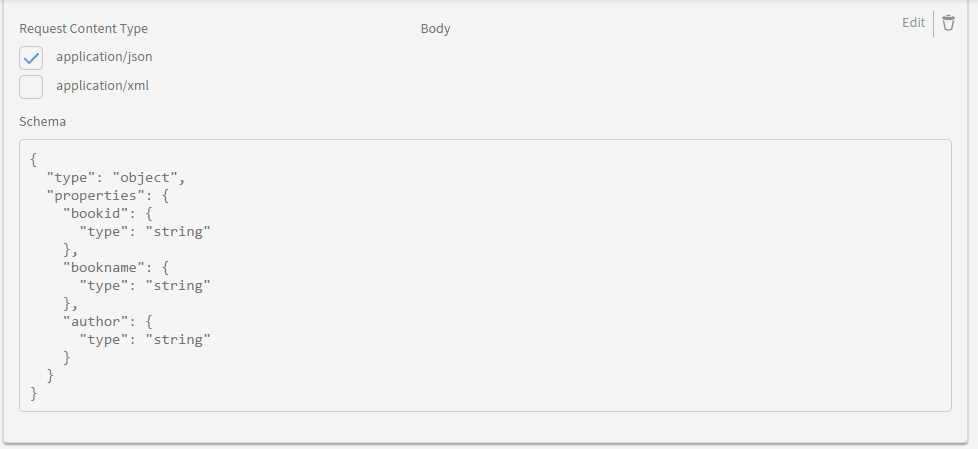The image size is (978, 449).
Task: Select the application/xml label text
Action: 102,85
